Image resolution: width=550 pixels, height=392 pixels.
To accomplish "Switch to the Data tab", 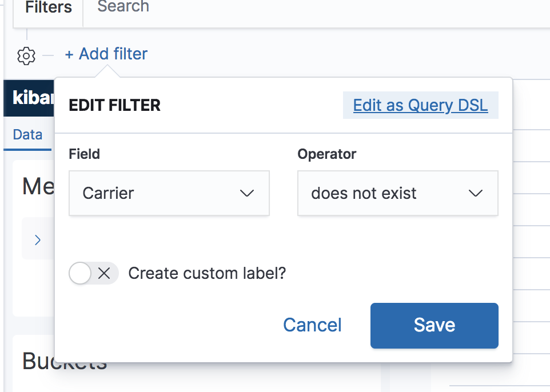I will pyautogui.click(x=27, y=135).
